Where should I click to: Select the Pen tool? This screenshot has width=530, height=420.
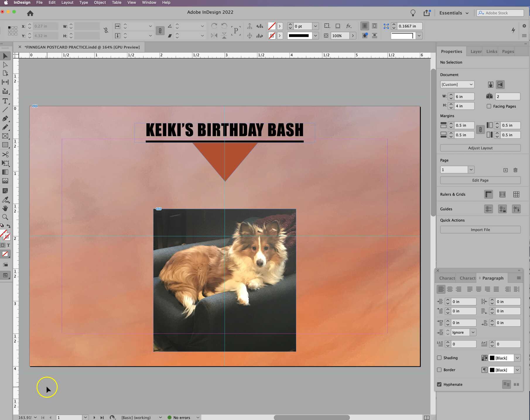(x=5, y=119)
